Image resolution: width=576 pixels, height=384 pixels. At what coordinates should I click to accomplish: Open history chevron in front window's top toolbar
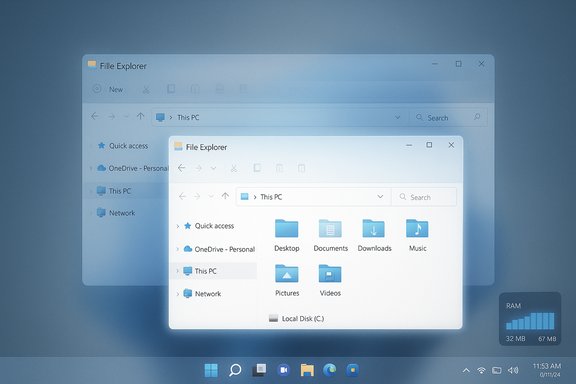coord(213,169)
